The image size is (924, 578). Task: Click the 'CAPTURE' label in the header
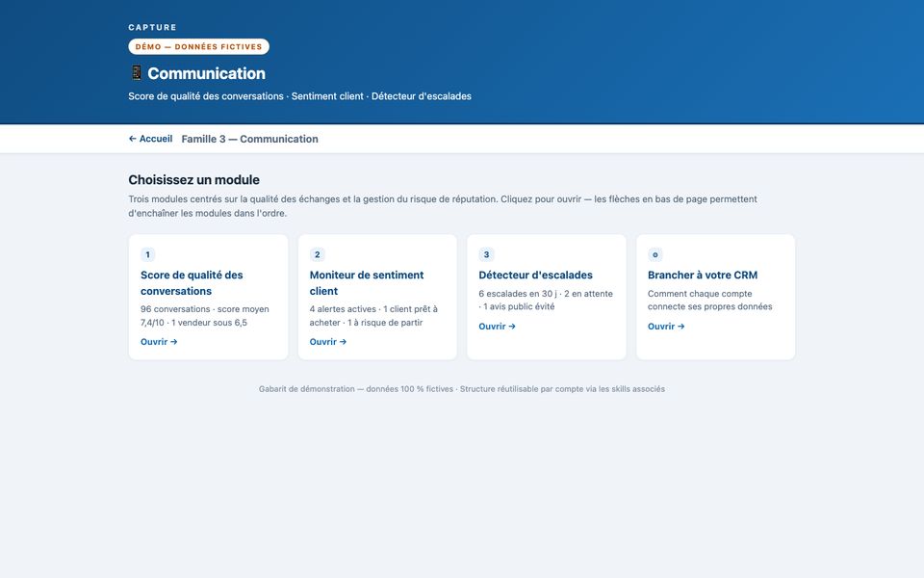tap(153, 27)
